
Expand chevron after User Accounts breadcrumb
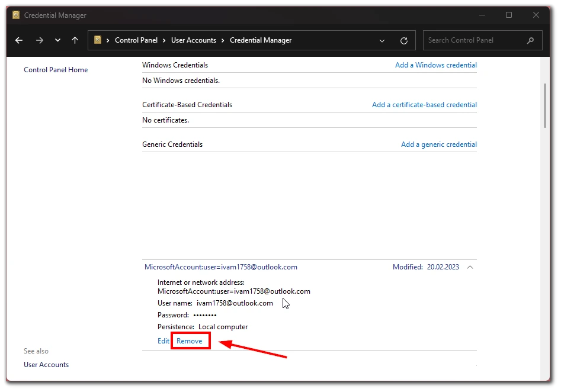pyautogui.click(x=223, y=40)
